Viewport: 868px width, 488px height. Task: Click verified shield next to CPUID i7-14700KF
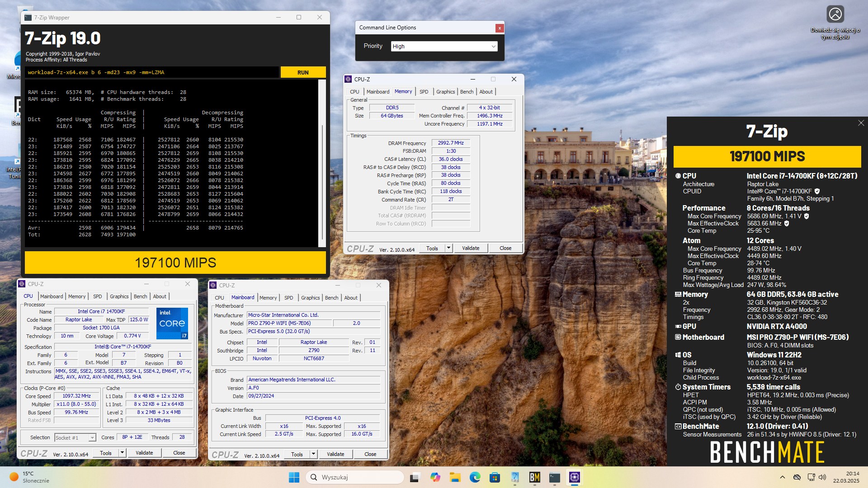pos(817,191)
